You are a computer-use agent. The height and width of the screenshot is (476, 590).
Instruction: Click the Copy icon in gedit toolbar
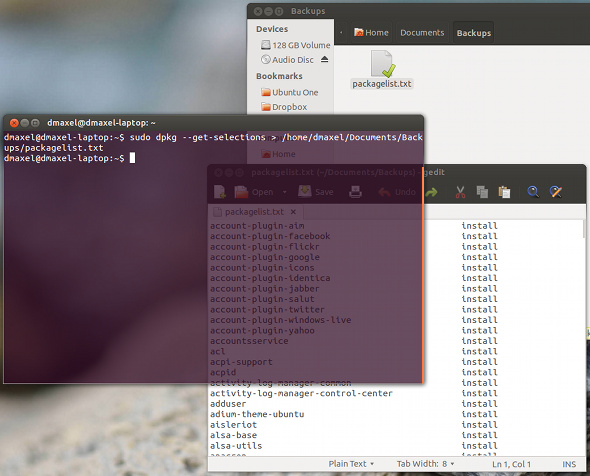tap(482, 192)
